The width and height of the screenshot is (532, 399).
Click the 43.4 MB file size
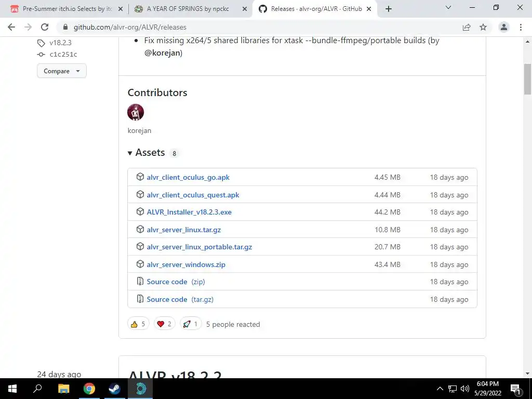tap(387, 264)
